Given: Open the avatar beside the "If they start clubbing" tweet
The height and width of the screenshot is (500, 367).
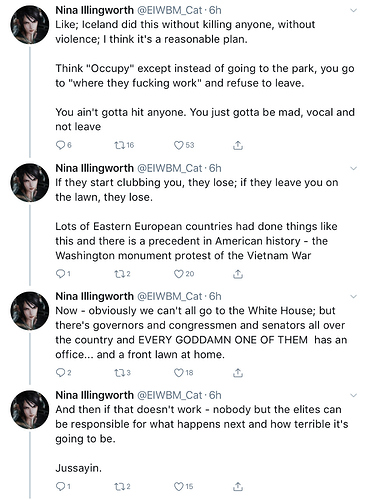Looking at the screenshot, I should click(x=30, y=182).
